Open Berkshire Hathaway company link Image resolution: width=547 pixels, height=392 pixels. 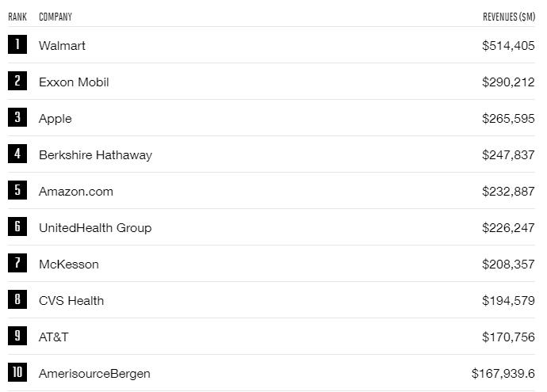95,155
